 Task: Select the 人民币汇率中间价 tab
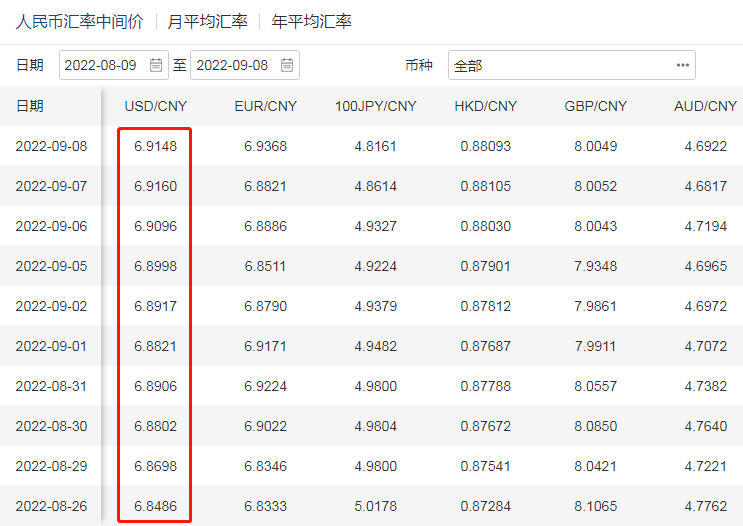(x=79, y=21)
